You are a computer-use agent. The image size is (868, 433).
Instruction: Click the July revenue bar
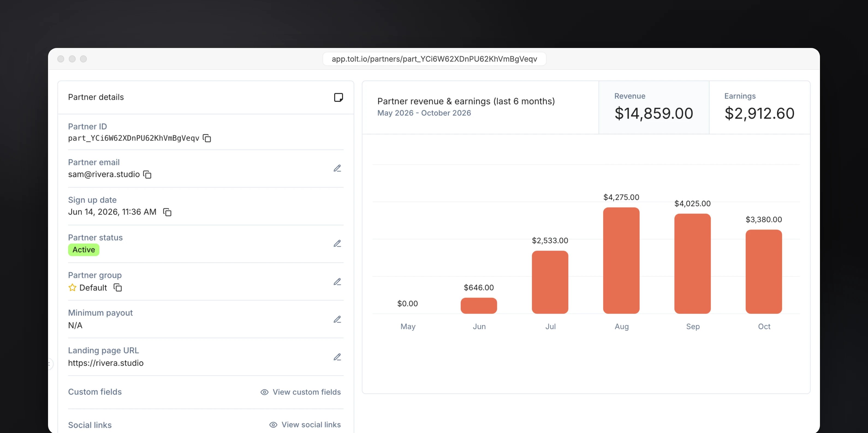coord(550,282)
